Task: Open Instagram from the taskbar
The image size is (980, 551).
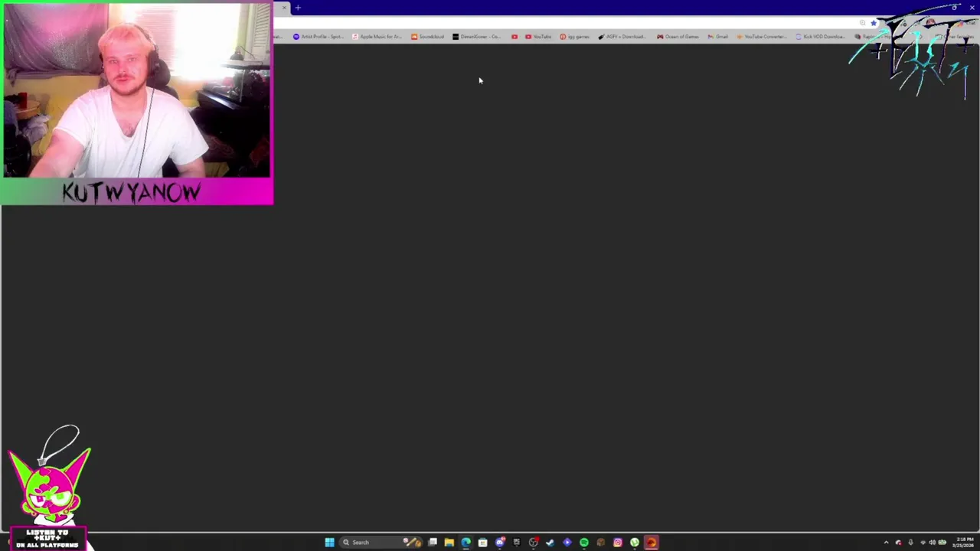Action: (x=618, y=543)
